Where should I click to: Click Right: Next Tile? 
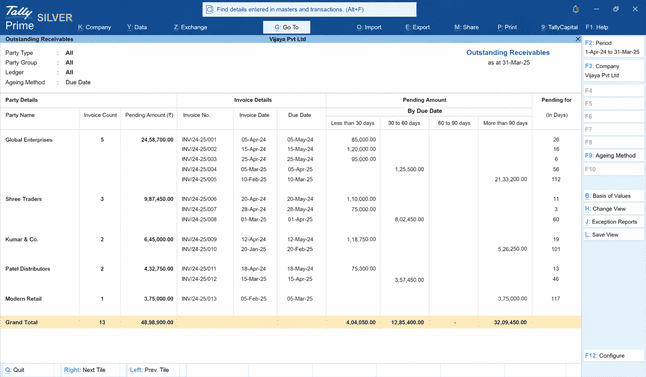tap(84, 370)
